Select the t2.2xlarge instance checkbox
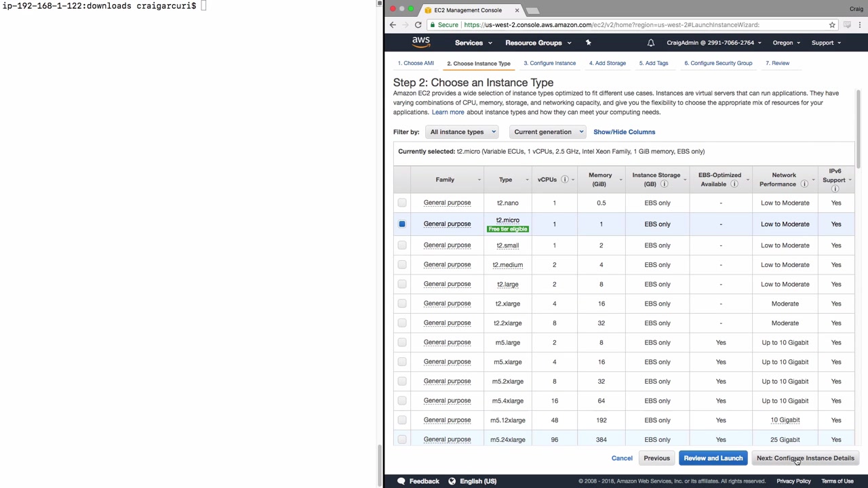Image resolution: width=868 pixels, height=488 pixels. [x=402, y=323]
